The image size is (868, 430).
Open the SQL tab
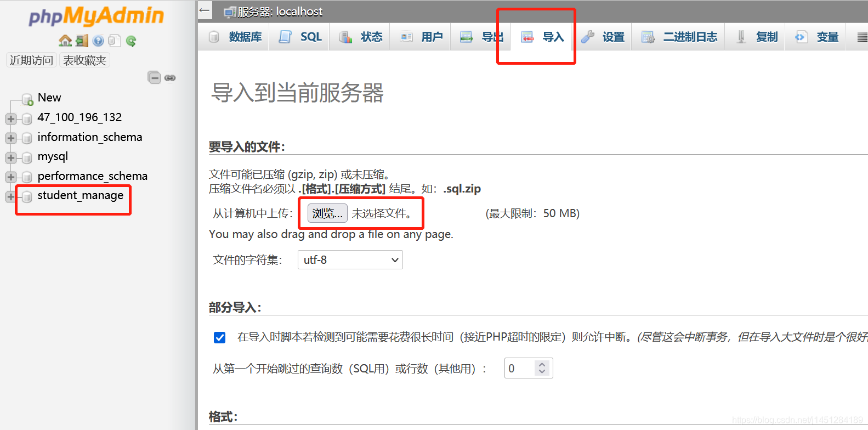pos(299,37)
